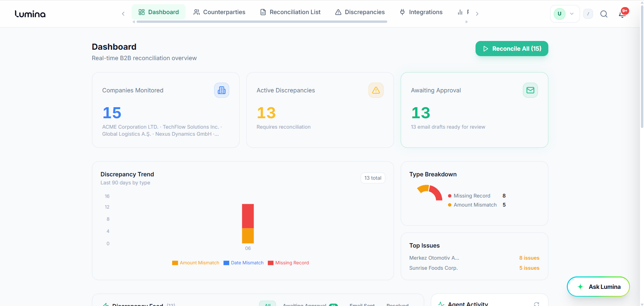Click the Lumina logo
This screenshot has width=644, height=306.
pyautogui.click(x=30, y=14)
